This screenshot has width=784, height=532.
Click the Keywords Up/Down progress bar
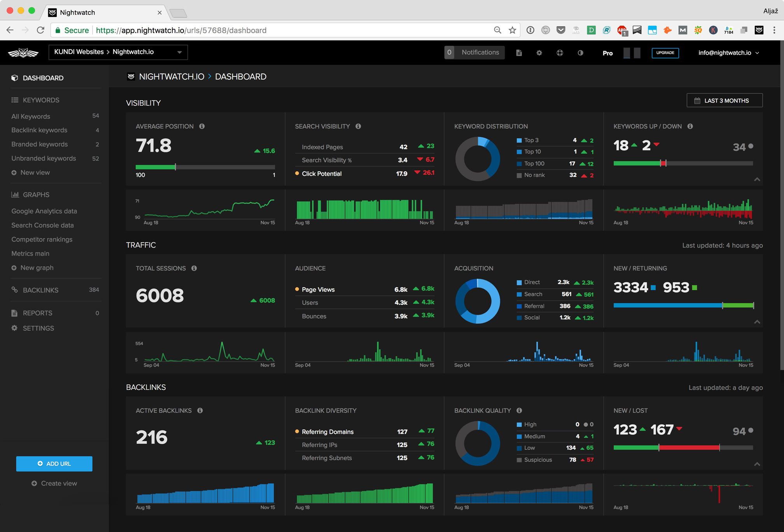click(x=683, y=163)
